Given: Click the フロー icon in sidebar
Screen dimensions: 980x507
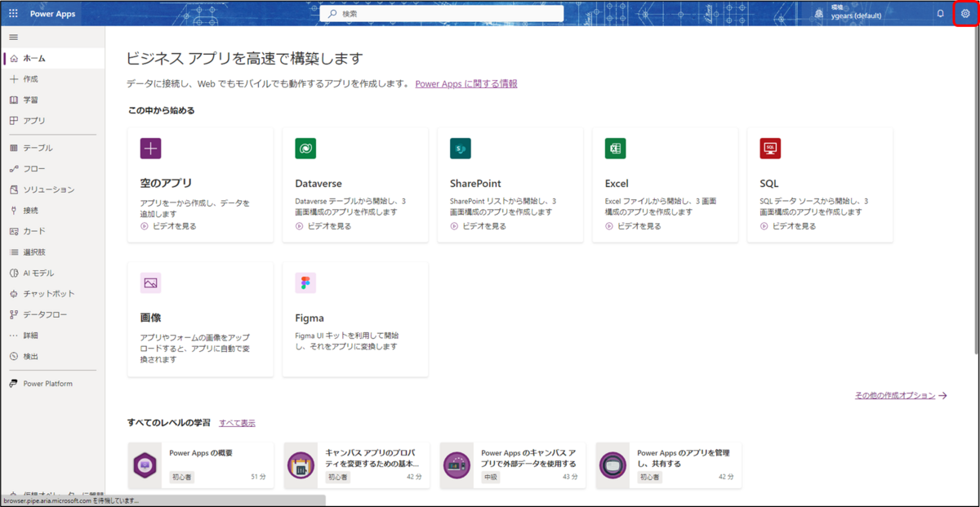Looking at the screenshot, I should pyautogui.click(x=14, y=169).
